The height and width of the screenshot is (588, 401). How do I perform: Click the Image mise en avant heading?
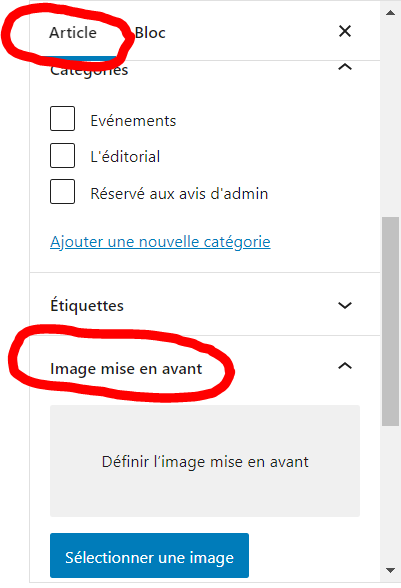pos(126,369)
